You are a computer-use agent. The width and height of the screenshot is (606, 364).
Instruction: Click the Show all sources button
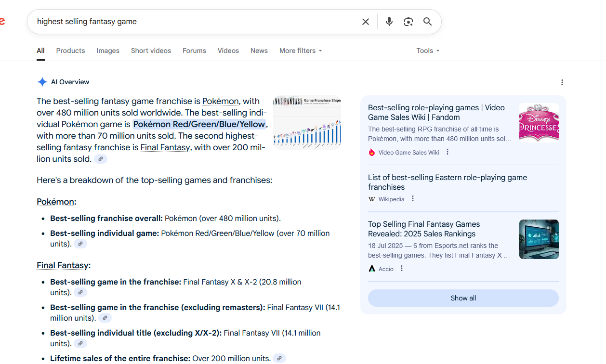coord(463,298)
